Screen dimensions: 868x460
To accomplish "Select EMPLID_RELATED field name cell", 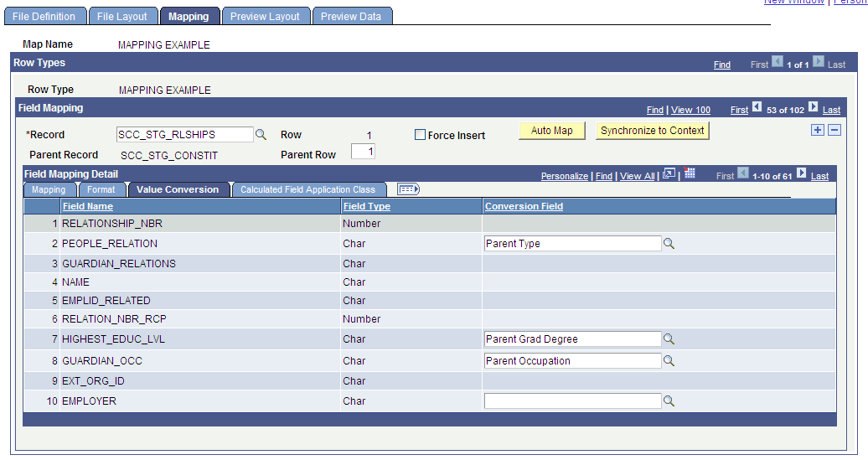I will (106, 301).
